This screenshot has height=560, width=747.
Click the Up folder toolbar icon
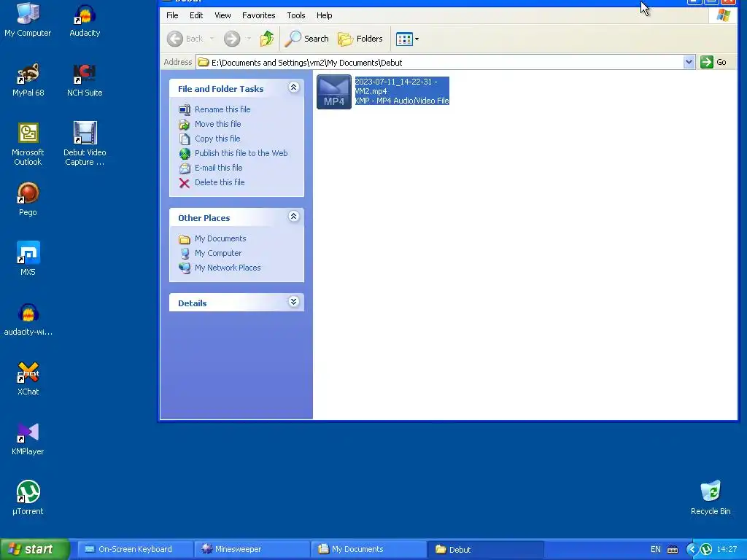[x=267, y=39]
